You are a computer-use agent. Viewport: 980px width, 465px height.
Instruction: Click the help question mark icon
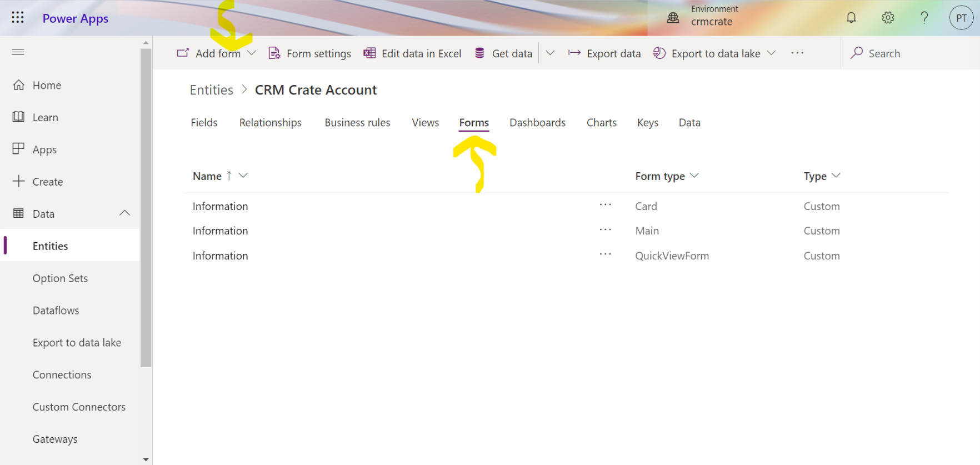(x=924, y=18)
